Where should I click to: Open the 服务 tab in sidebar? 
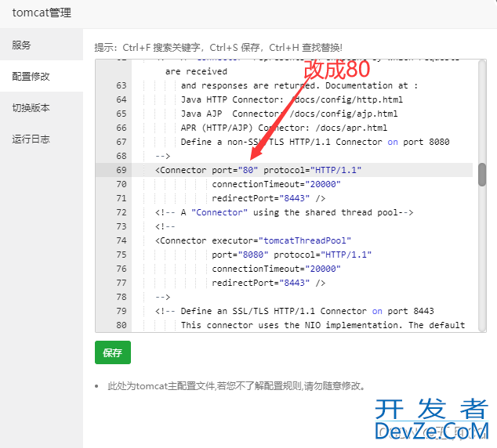click(x=42, y=45)
